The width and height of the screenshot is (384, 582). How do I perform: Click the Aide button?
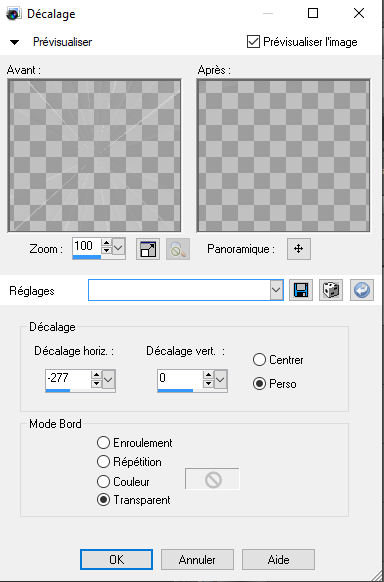tap(279, 559)
